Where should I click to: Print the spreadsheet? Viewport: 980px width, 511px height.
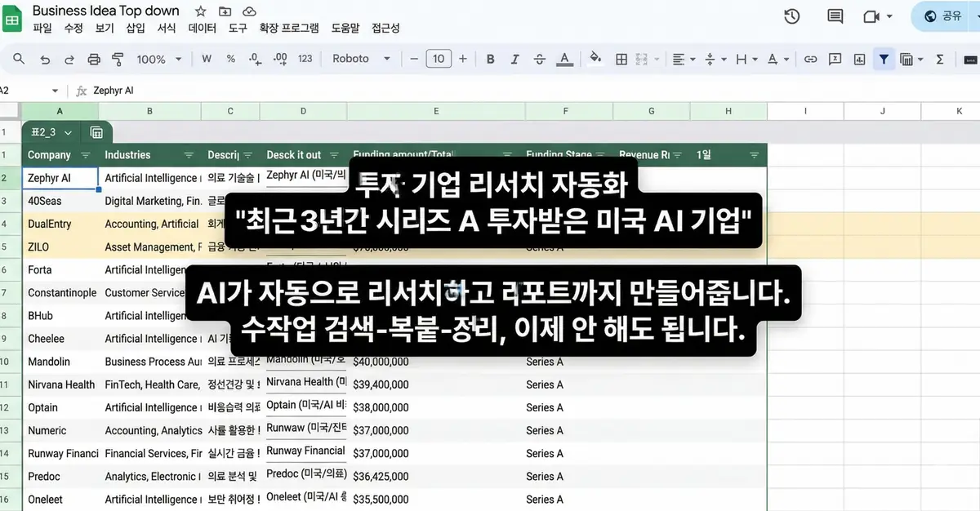click(x=94, y=59)
